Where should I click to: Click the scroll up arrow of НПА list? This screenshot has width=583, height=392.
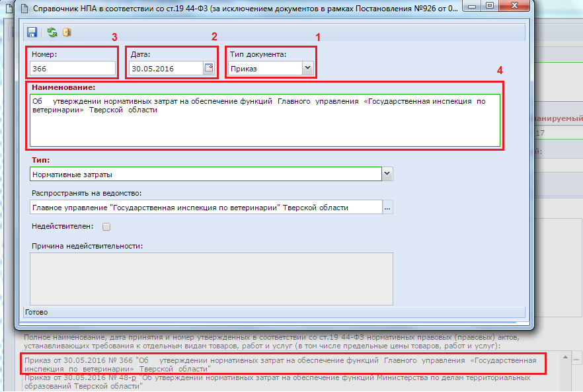(566, 357)
